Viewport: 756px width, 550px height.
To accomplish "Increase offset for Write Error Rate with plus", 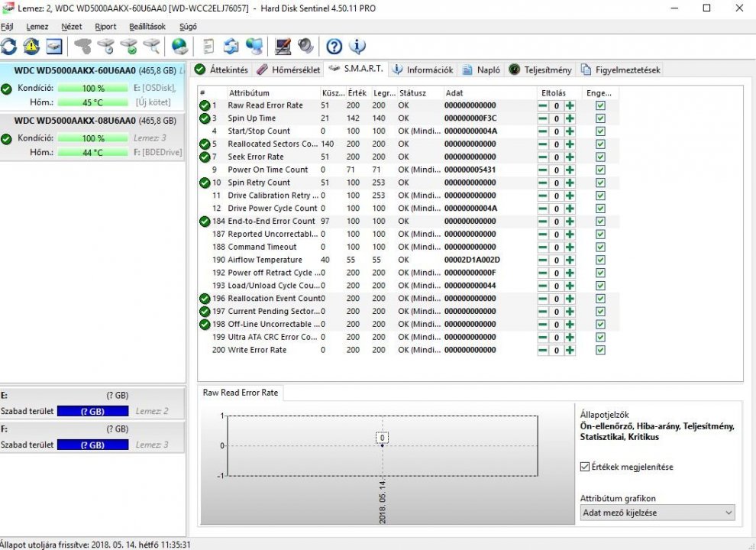I will [x=570, y=351].
